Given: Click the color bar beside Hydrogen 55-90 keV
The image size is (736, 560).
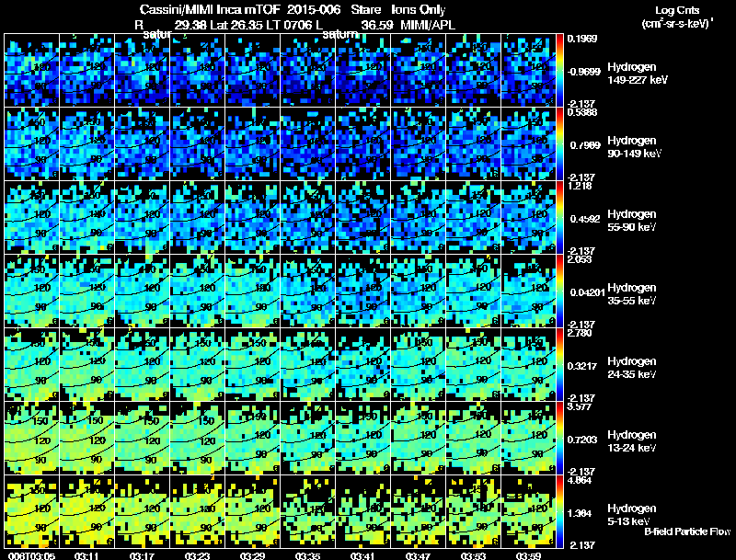Looking at the screenshot, I should point(559,218).
